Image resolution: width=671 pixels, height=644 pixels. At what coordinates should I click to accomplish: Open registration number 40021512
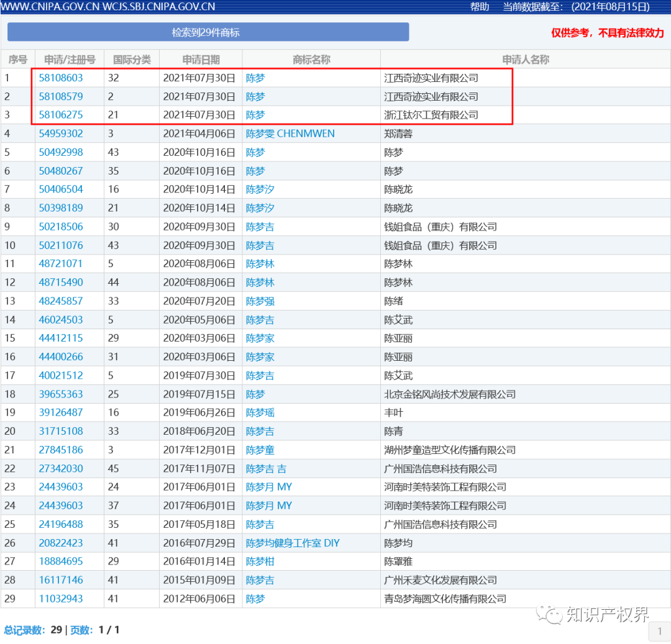(61, 376)
